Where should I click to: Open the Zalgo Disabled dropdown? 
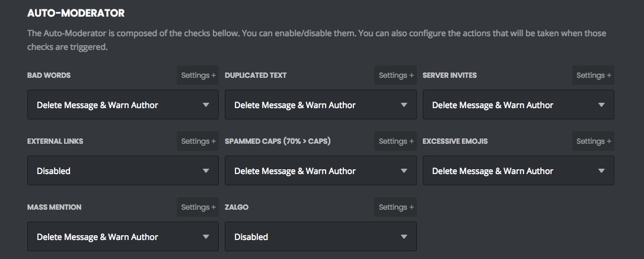tap(321, 237)
